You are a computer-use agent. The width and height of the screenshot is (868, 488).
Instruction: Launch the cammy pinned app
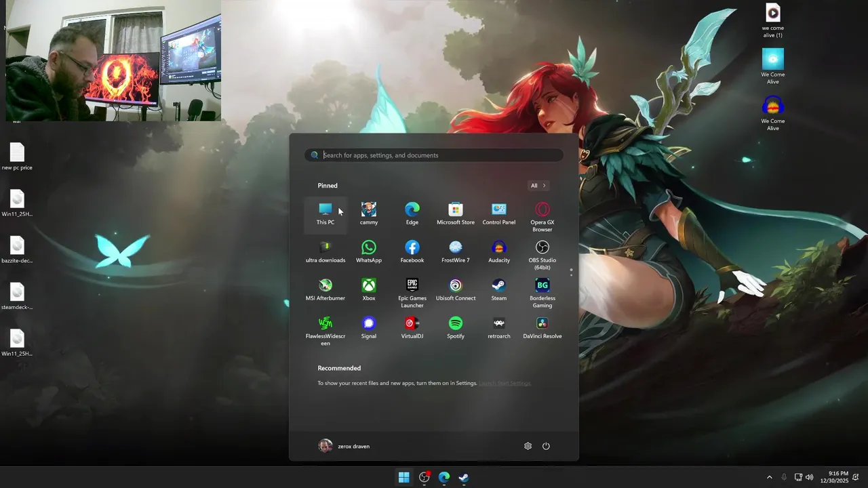[369, 214]
